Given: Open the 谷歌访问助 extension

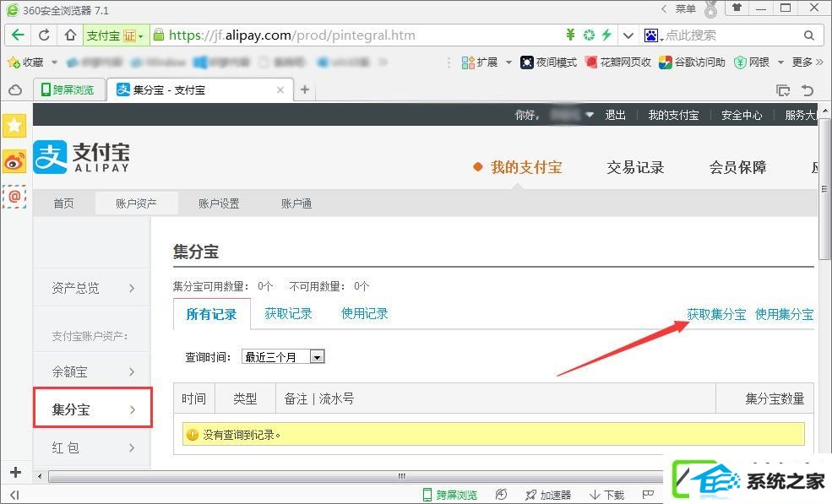Looking at the screenshot, I should coord(692,62).
